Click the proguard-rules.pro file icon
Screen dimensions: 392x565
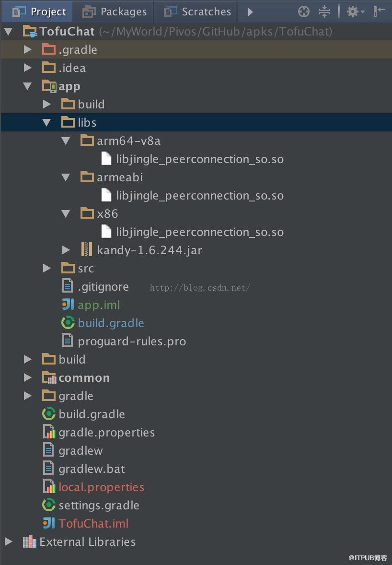(67, 341)
